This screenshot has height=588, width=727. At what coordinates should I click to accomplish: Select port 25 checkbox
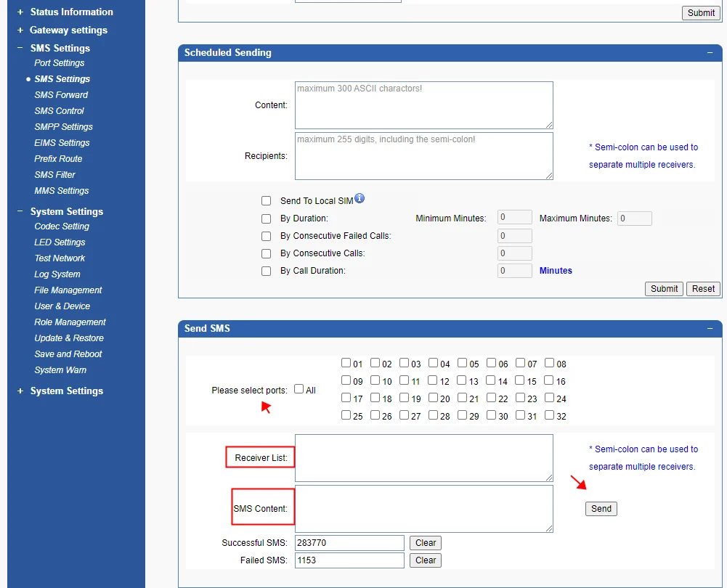pos(346,415)
